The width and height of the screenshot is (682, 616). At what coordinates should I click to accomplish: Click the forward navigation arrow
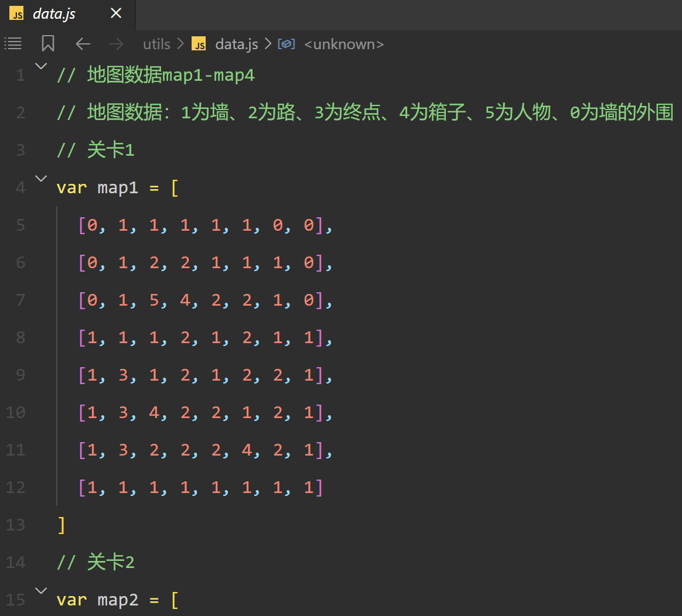click(116, 43)
